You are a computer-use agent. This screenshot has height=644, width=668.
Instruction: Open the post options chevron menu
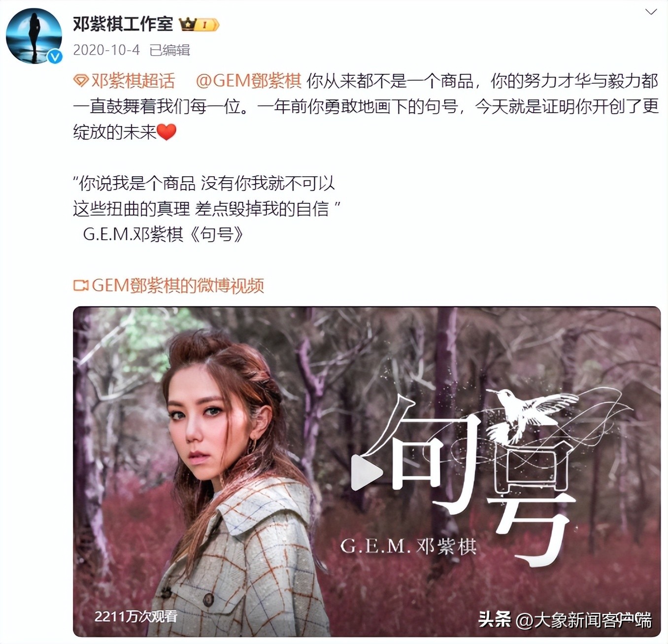pos(651,12)
